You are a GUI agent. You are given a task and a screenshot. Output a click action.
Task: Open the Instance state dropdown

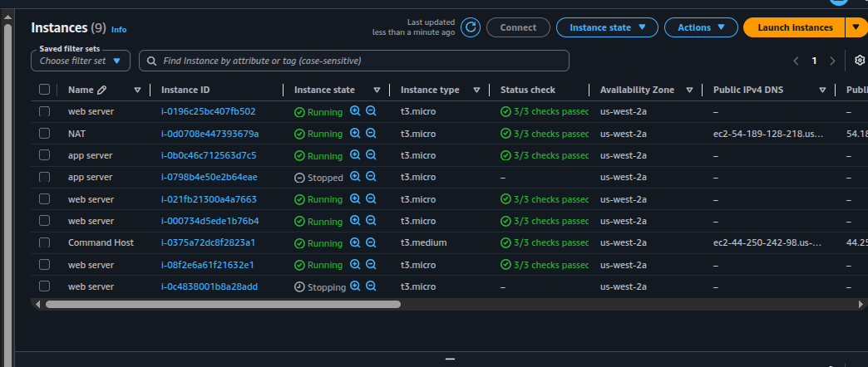pos(607,27)
